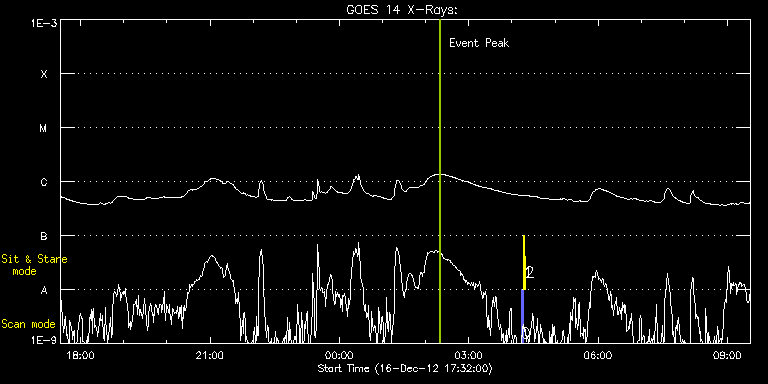Viewport: 768px width, 384px height.
Task: Click the B flare class axis label
Action: click(44, 236)
